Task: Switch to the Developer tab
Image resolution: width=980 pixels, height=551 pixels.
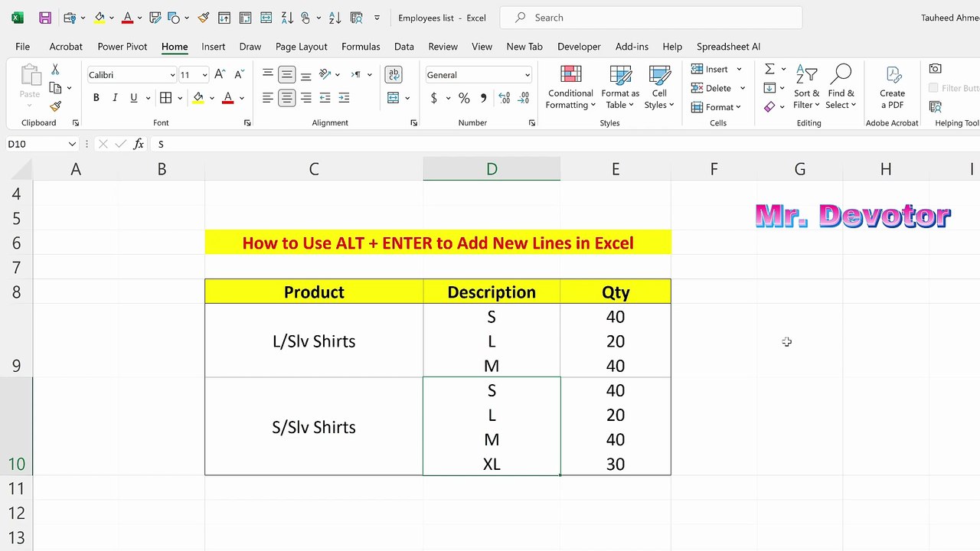Action: (579, 47)
